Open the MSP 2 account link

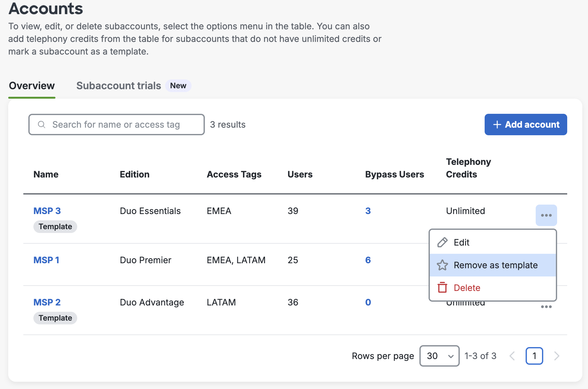tap(47, 302)
